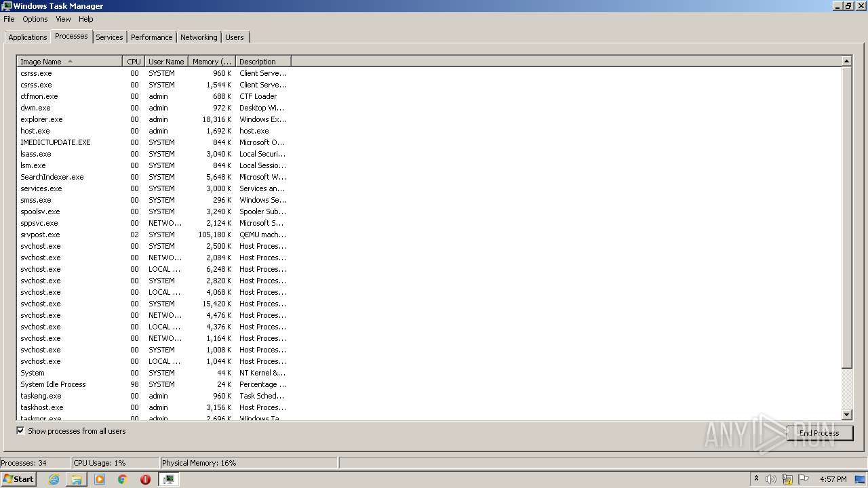The height and width of the screenshot is (488, 868).
Task: Click the QEMU mach... description cell
Action: point(263,235)
